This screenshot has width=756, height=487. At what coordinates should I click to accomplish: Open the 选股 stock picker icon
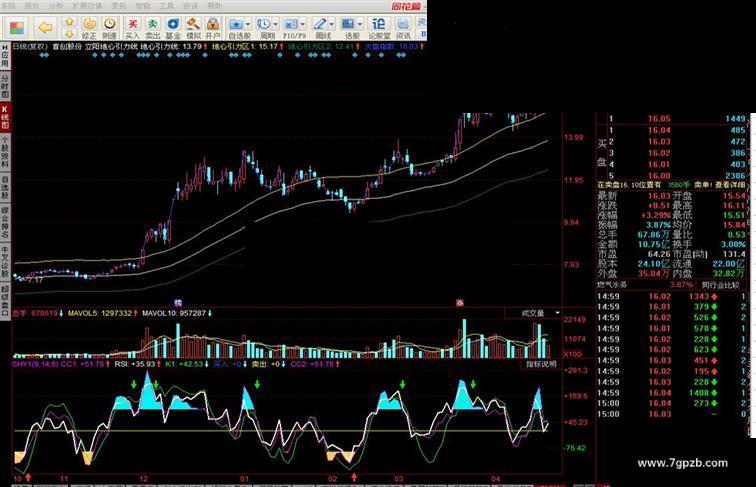click(x=348, y=28)
